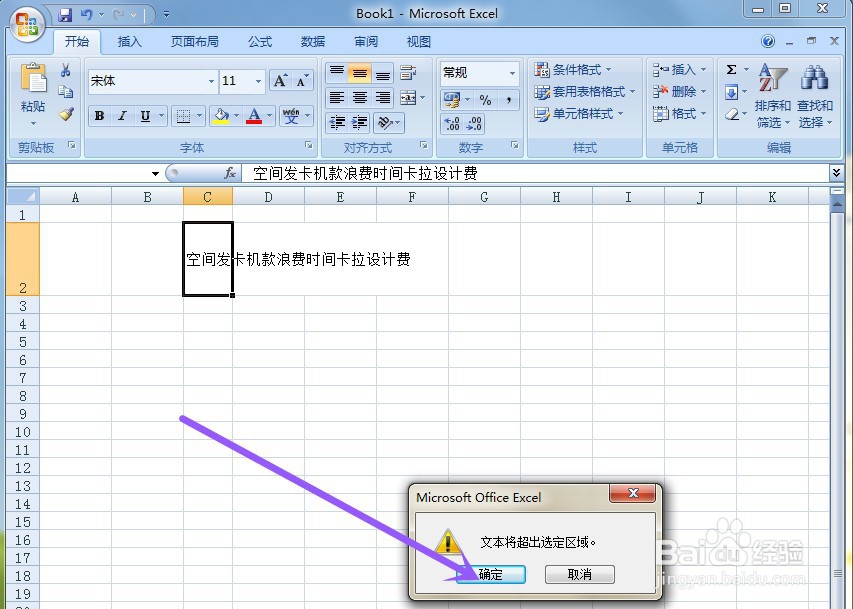Image resolution: width=853 pixels, height=609 pixels.
Task: Decrease indent icon
Action: 337,122
